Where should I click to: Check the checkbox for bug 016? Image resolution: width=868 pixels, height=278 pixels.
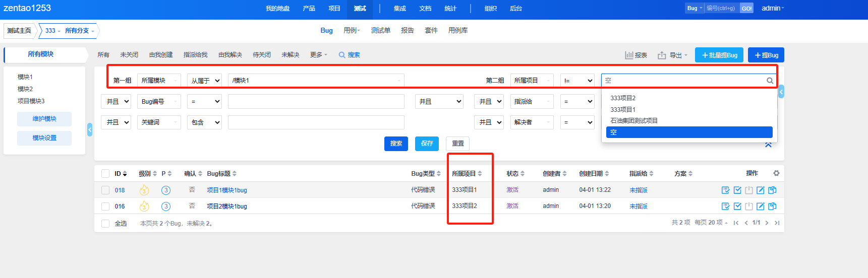[105, 206]
